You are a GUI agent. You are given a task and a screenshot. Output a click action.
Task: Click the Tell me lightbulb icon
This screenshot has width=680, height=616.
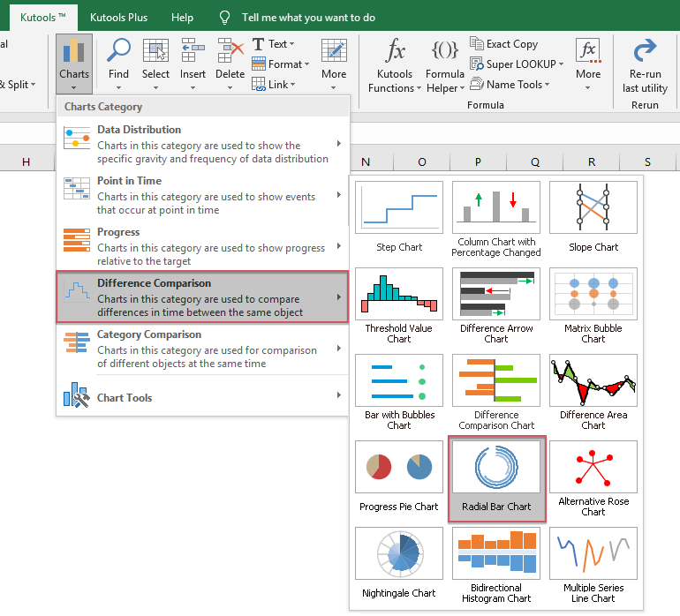tap(224, 18)
